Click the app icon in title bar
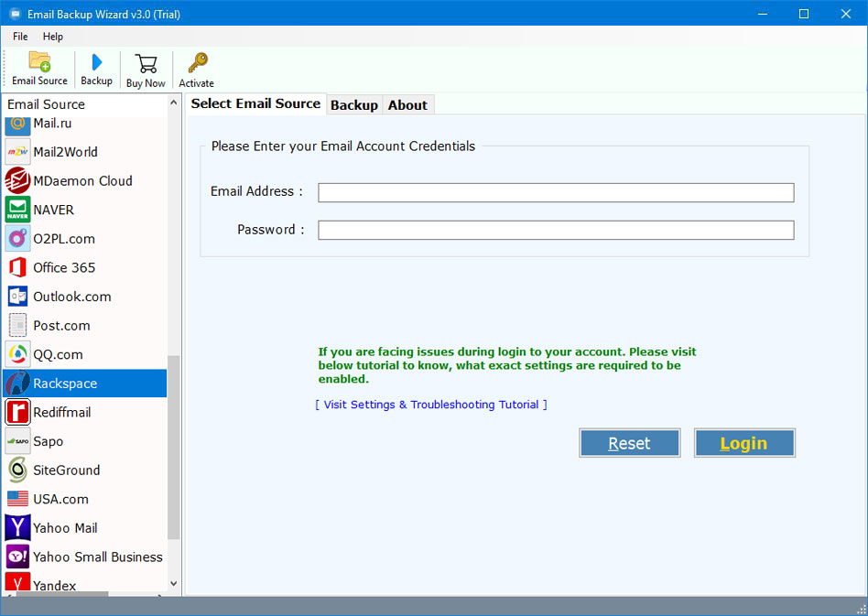 (15, 14)
